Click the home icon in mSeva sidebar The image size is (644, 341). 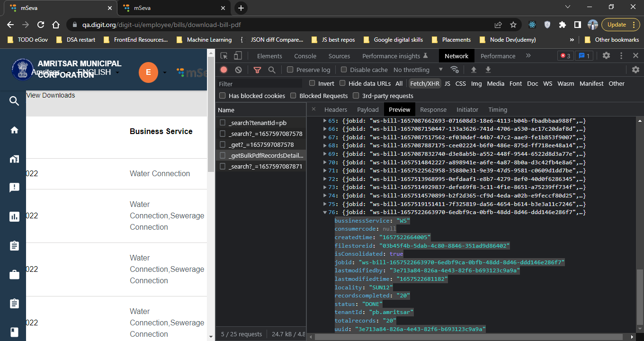coord(14,130)
